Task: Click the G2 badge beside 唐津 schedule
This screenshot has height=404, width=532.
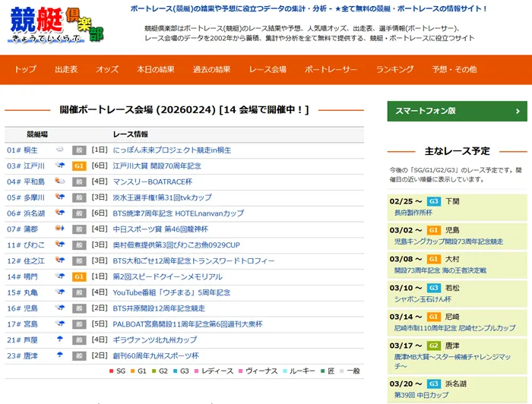Action: pyautogui.click(x=434, y=345)
